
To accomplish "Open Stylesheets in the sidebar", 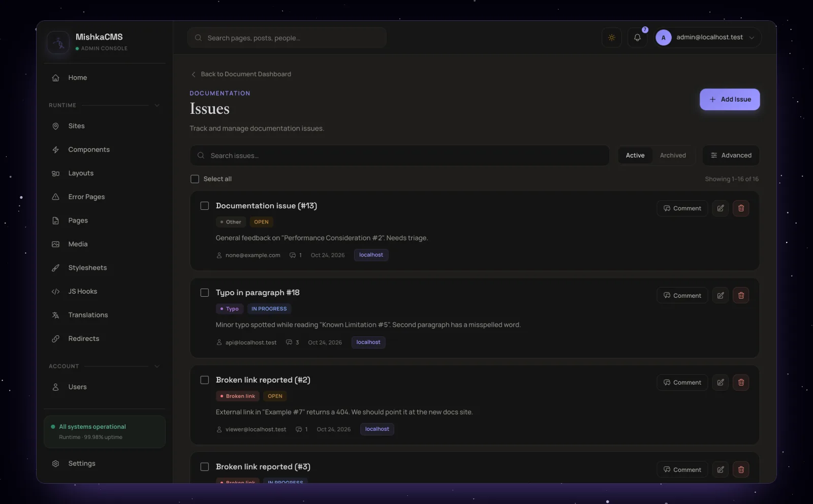I will 105,268.
